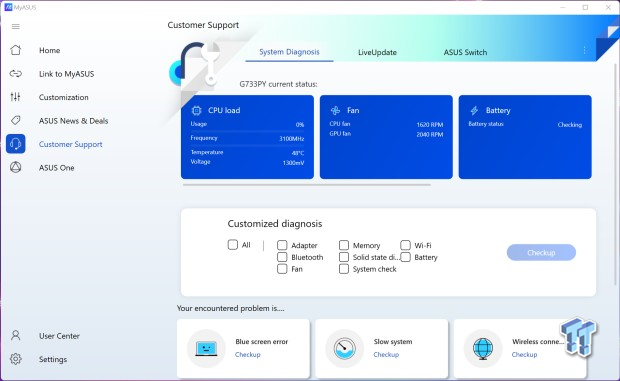Open the three-dot more options menu
Viewport: 620px width, 381px height.
point(584,50)
